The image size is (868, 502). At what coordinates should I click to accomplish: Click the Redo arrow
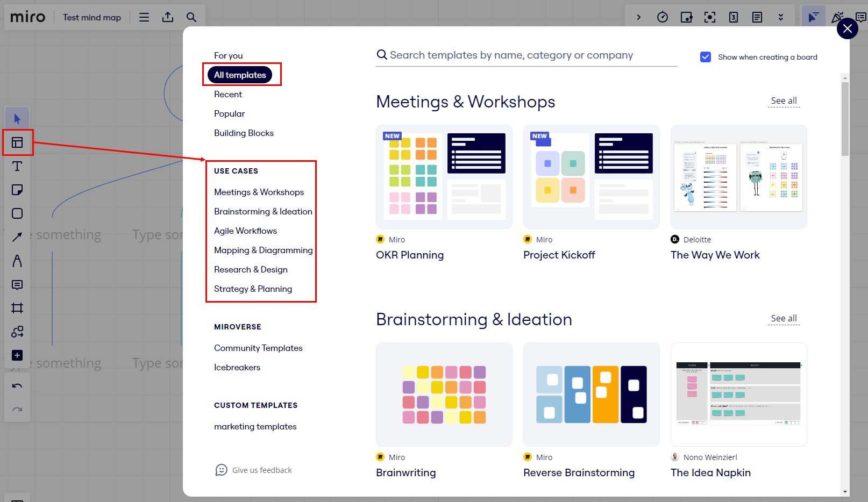[17, 409]
